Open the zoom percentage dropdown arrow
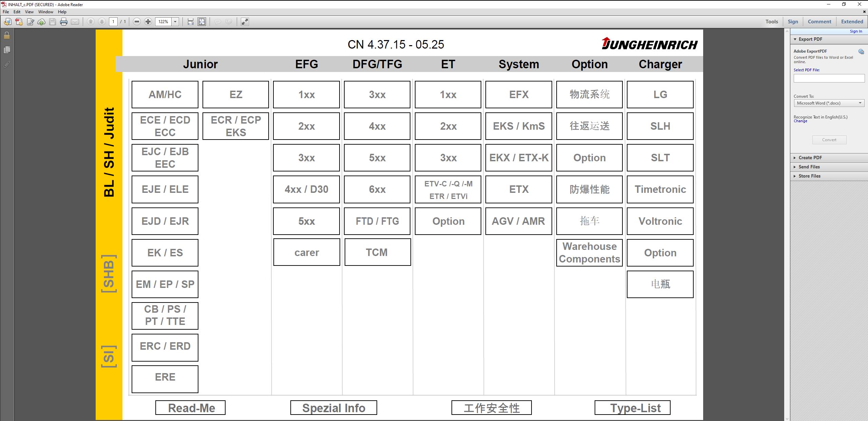Viewport: 868px width, 421px height. click(175, 22)
